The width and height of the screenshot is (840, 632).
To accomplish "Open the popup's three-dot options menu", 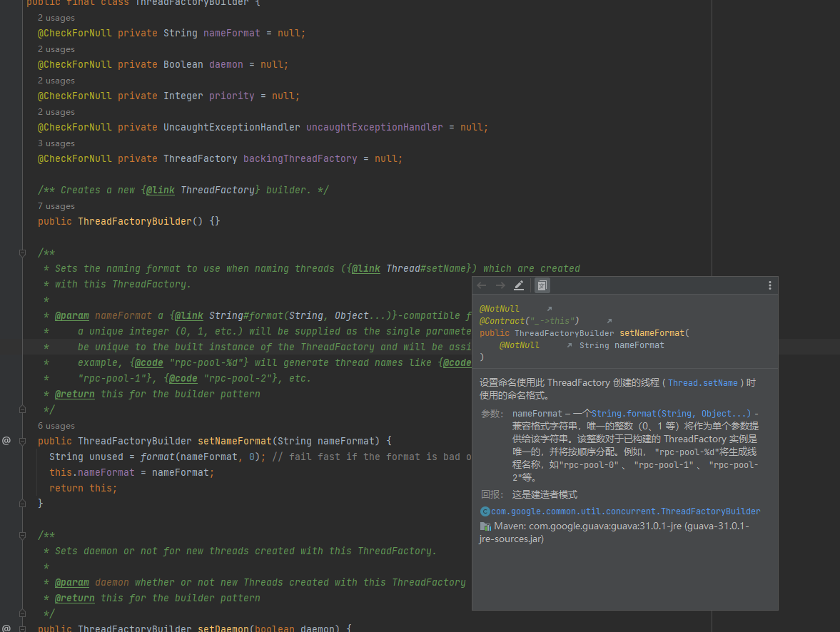I will [769, 285].
